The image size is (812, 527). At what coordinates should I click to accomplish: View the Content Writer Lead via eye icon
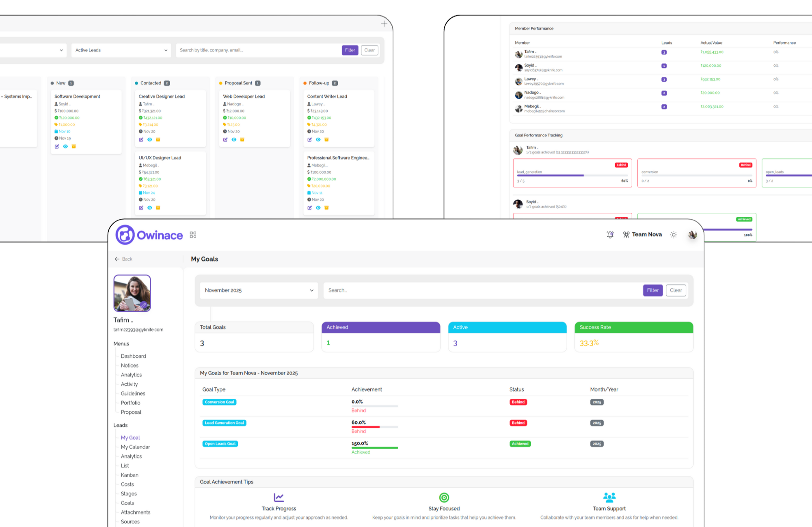pyautogui.click(x=318, y=140)
